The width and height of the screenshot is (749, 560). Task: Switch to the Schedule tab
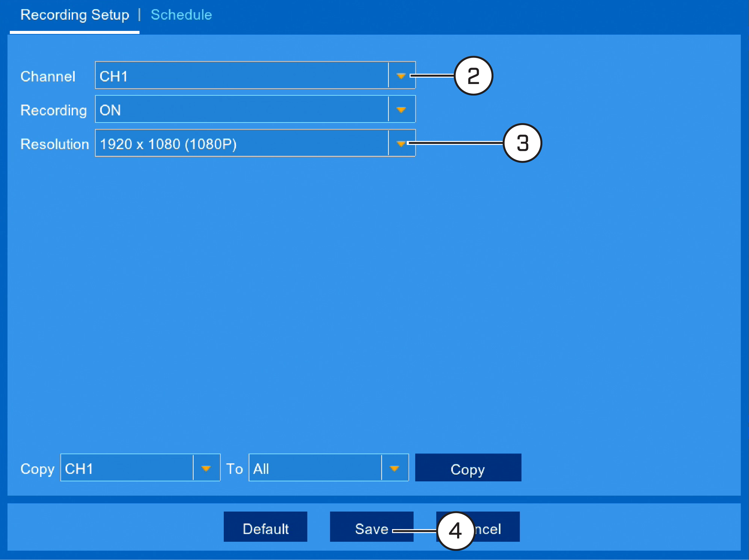[181, 15]
